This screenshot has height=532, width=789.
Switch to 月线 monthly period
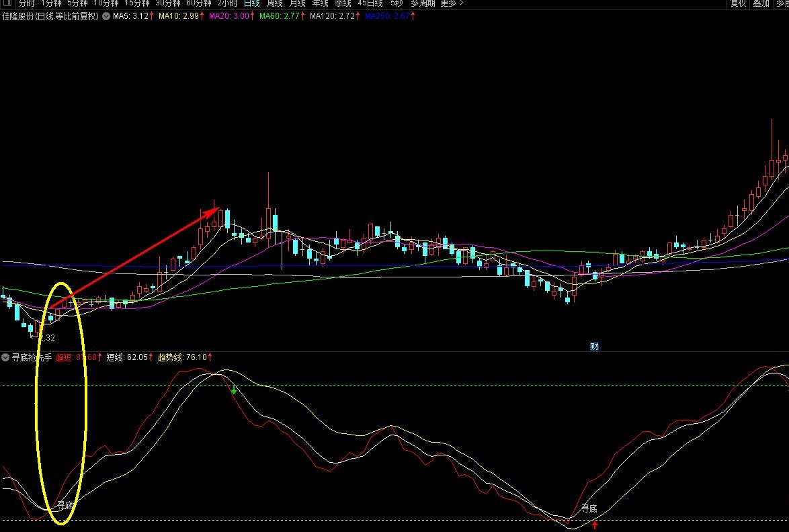tap(297, 3)
